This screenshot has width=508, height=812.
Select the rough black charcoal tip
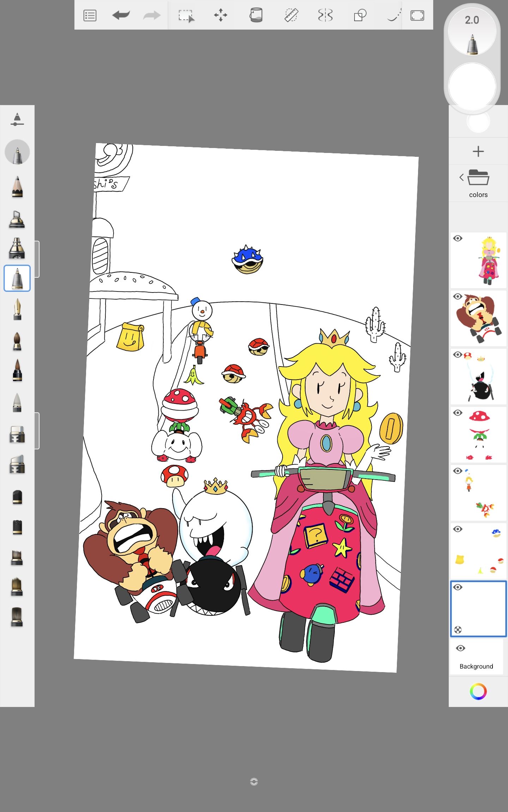click(x=17, y=527)
